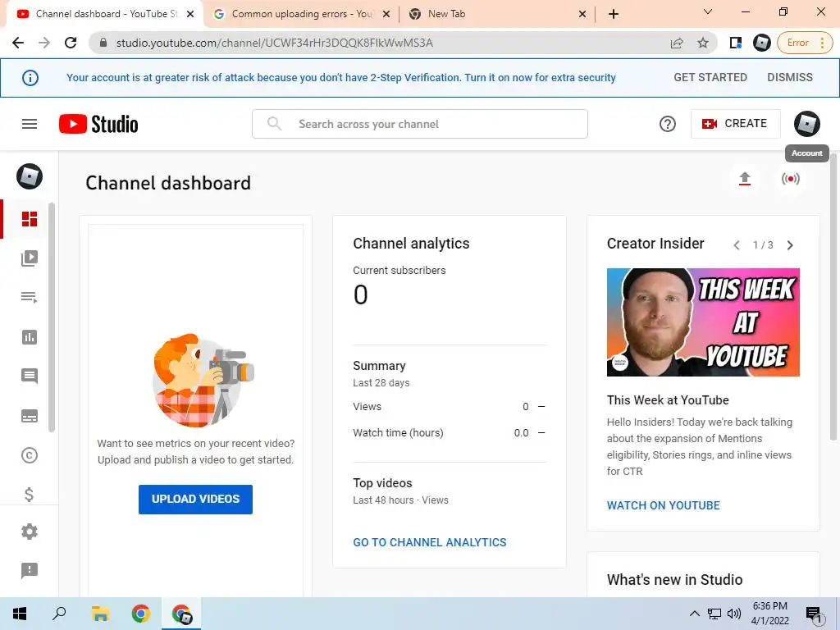Show hidden system tray icons
The width and height of the screenshot is (840, 630).
pyautogui.click(x=694, y=614)
